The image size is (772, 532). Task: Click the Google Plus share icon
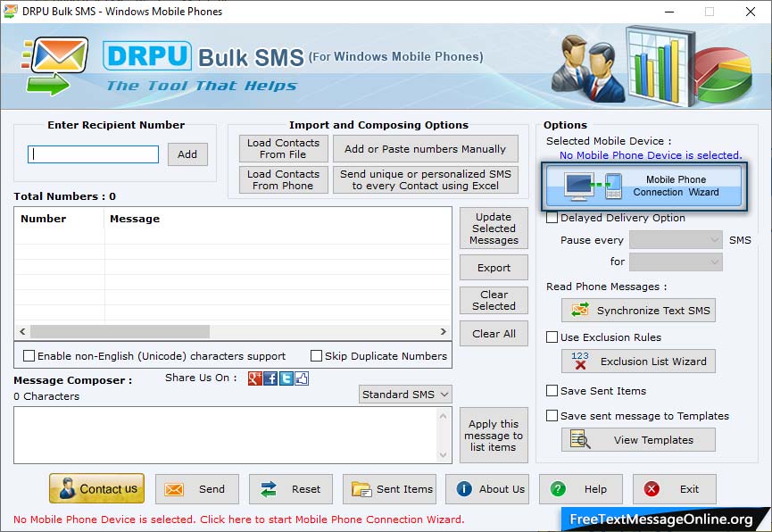point(254,378)
